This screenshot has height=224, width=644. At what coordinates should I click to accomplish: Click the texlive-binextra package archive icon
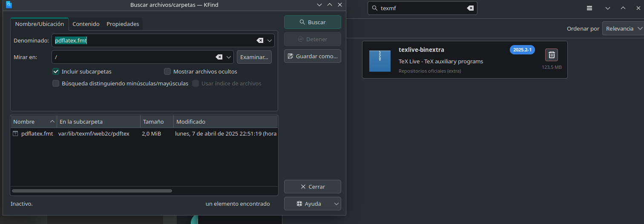click(x=380, y=61)
